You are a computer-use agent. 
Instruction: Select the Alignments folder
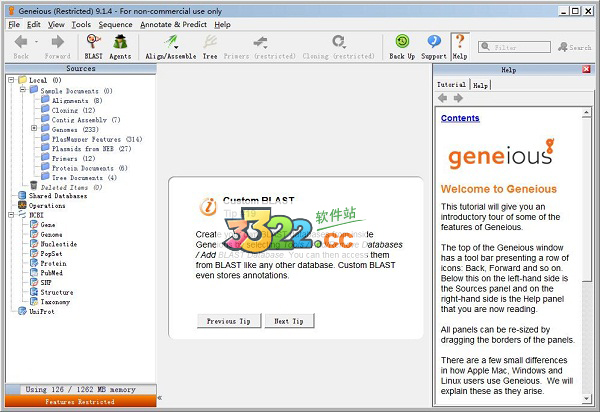[72, 101]
